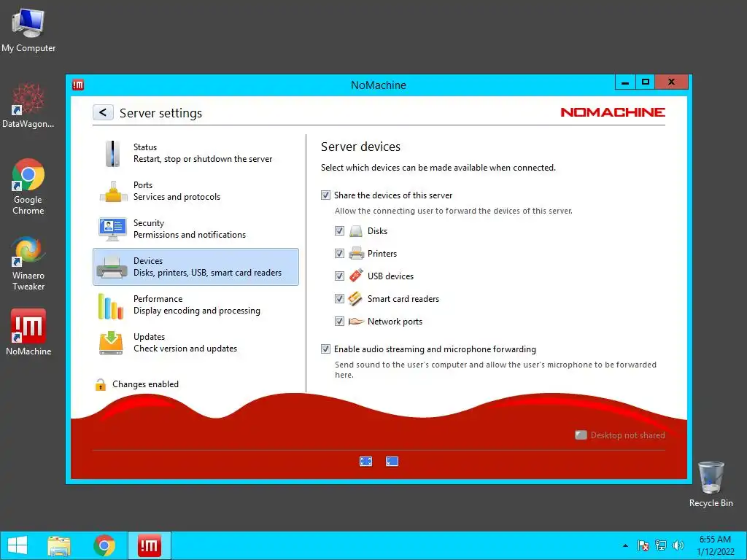Click the volume speaker tray icon
The image size is (747, 560).
678,545
